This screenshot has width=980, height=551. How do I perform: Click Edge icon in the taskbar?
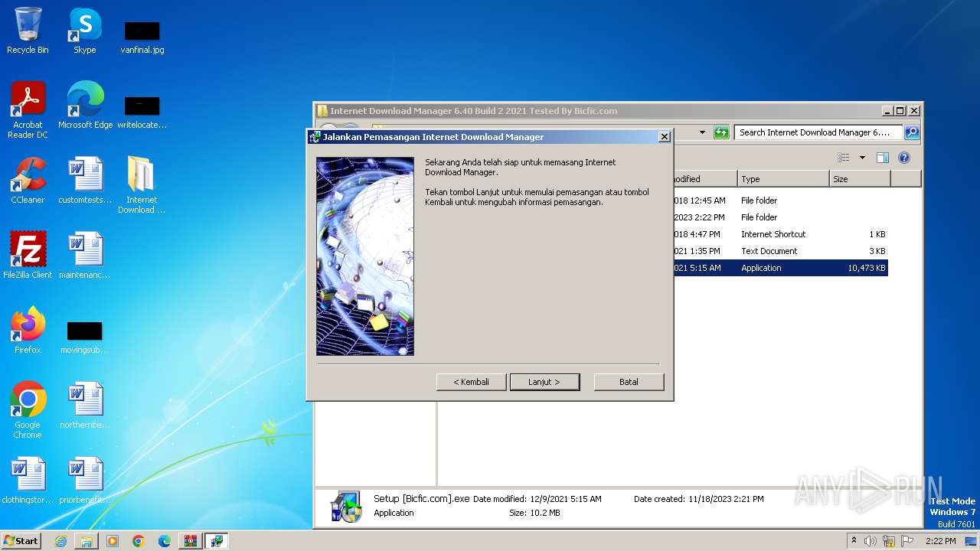[165, 541]
